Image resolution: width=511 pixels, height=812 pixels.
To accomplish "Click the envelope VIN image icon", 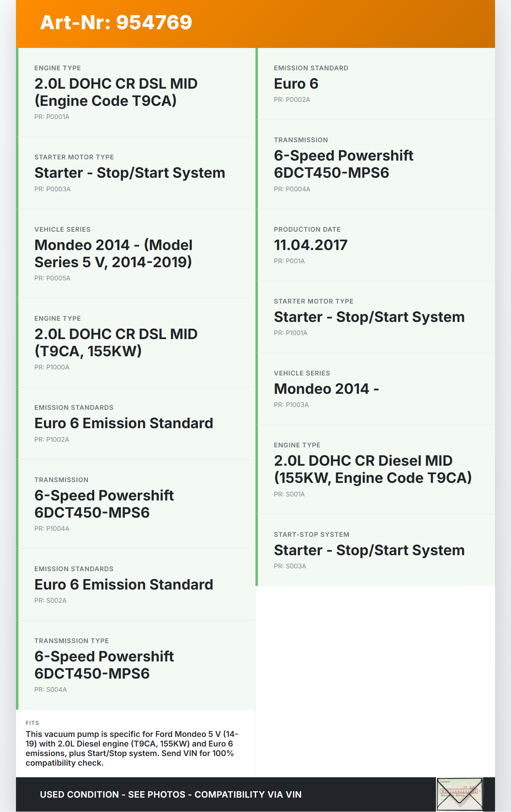I will 460,794.
